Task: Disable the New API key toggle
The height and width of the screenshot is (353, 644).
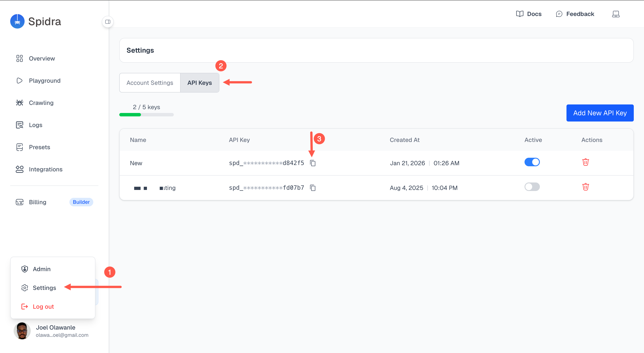Action: click(532, 162)
